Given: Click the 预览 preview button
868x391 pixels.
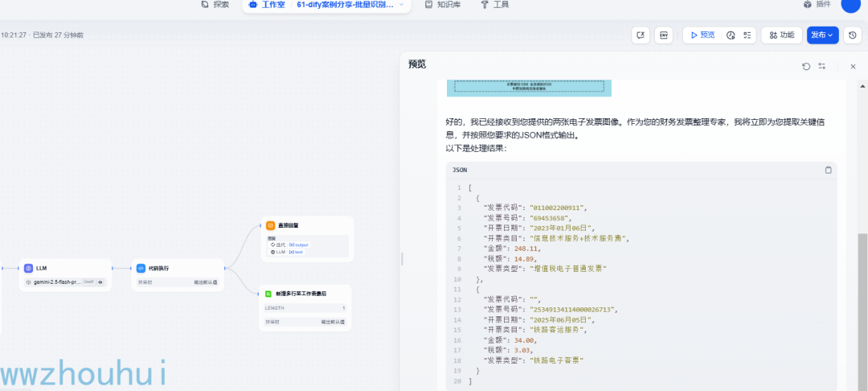Looking at the screenshot, I should pyautogui.click(x=702, y=35).
